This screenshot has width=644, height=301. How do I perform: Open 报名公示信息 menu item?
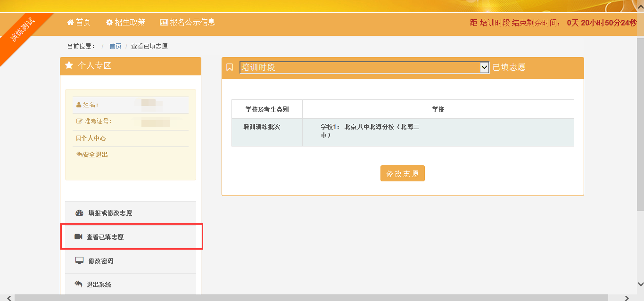192,22
